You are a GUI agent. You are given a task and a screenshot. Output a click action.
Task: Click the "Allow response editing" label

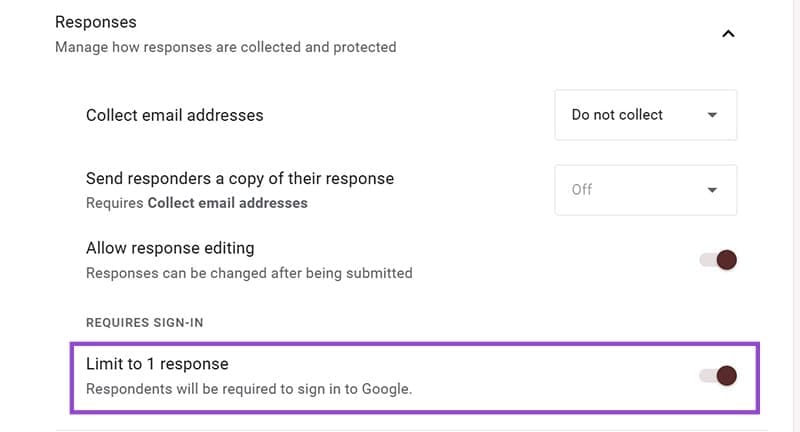170,248
